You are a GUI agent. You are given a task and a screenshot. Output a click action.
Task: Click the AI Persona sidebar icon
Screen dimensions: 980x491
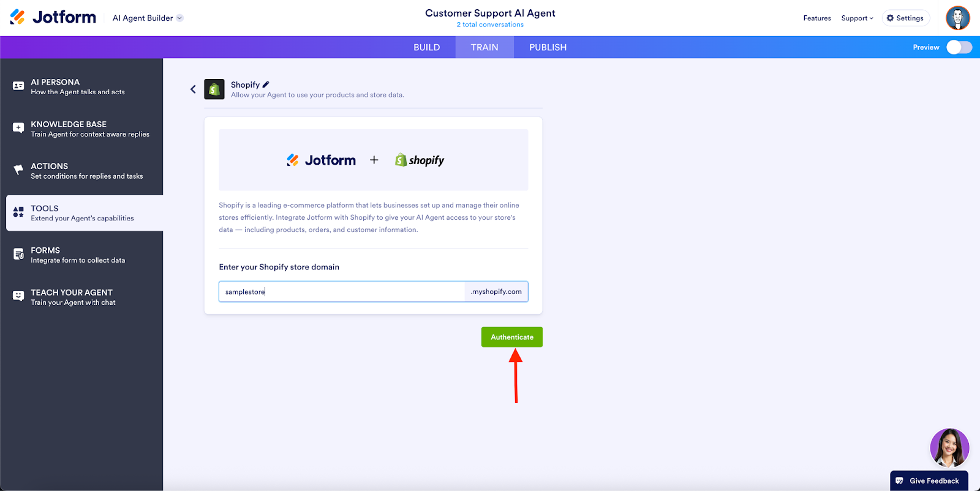click(18, 86)
